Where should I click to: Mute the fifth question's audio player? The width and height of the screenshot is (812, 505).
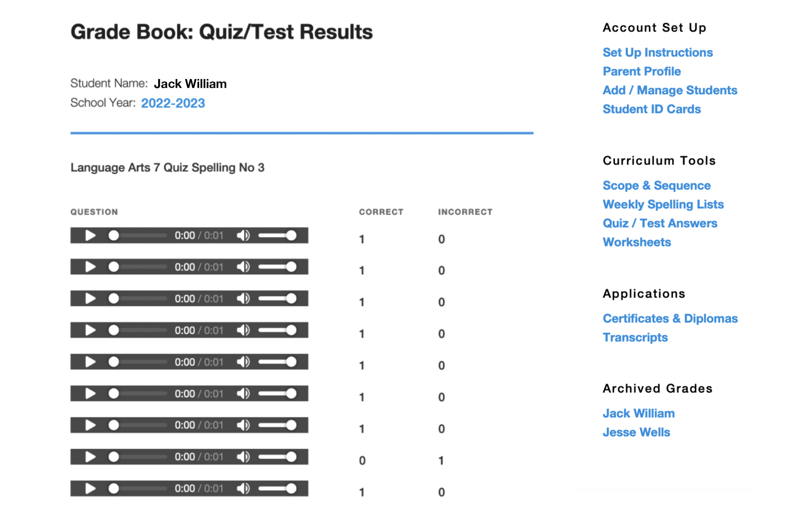pos(244,361)
